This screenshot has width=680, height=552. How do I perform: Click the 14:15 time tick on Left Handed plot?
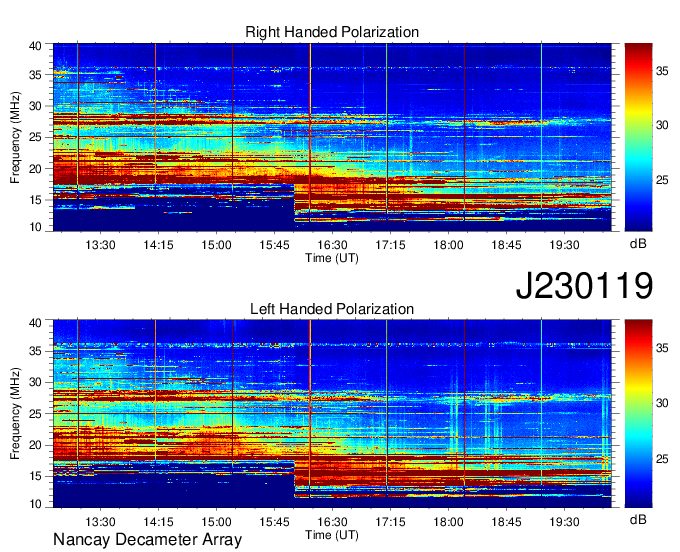tap(158, 522)
